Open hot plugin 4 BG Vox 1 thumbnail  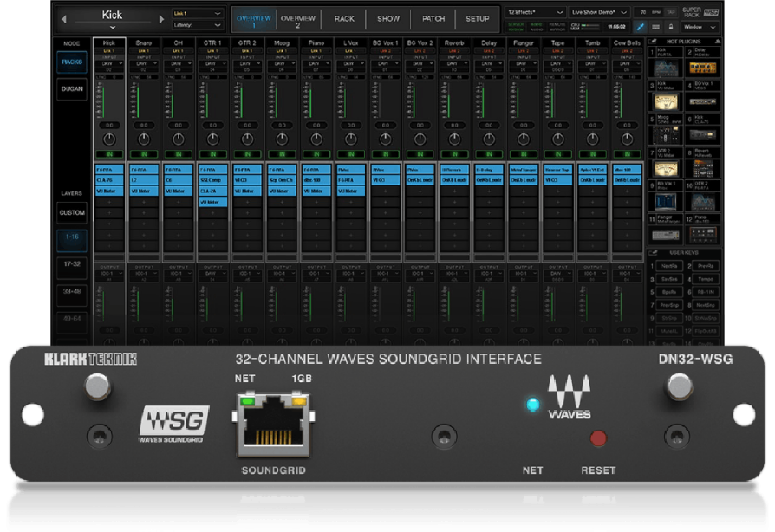[703, 101]
